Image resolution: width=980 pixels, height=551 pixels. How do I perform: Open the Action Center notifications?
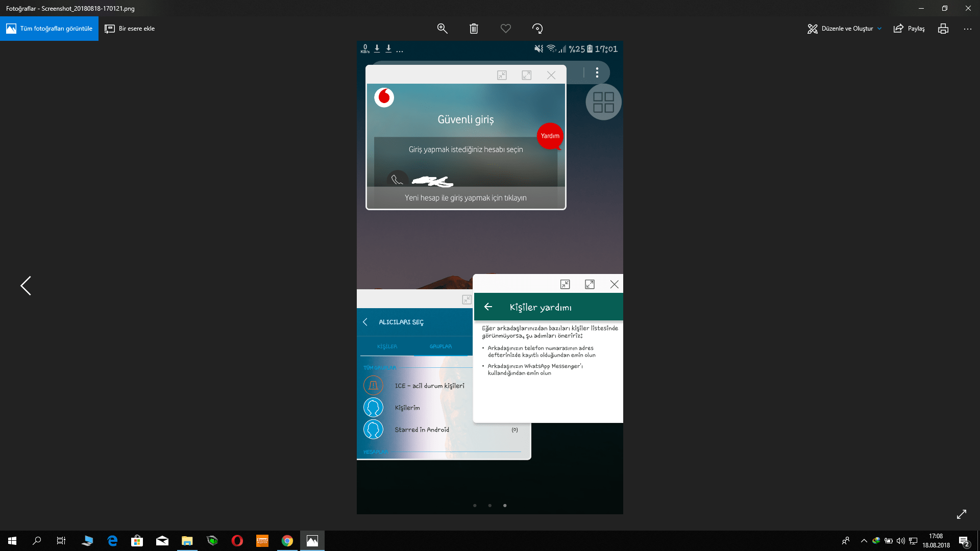(964, 541)
